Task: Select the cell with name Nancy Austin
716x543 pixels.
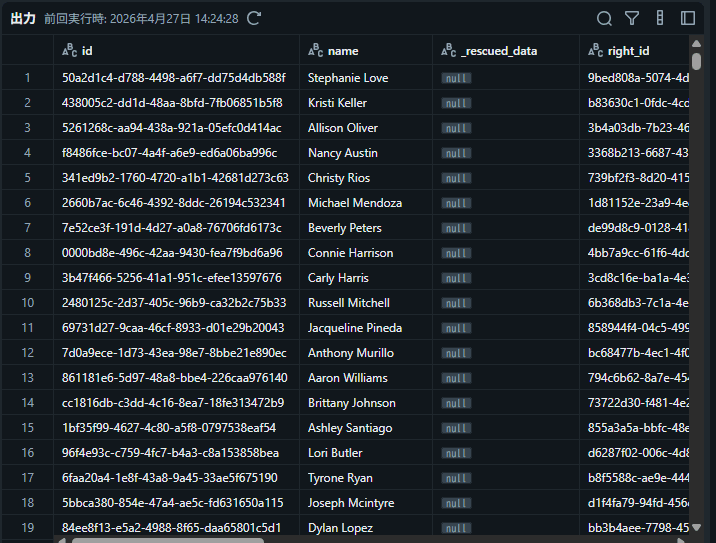Action: 366,153
